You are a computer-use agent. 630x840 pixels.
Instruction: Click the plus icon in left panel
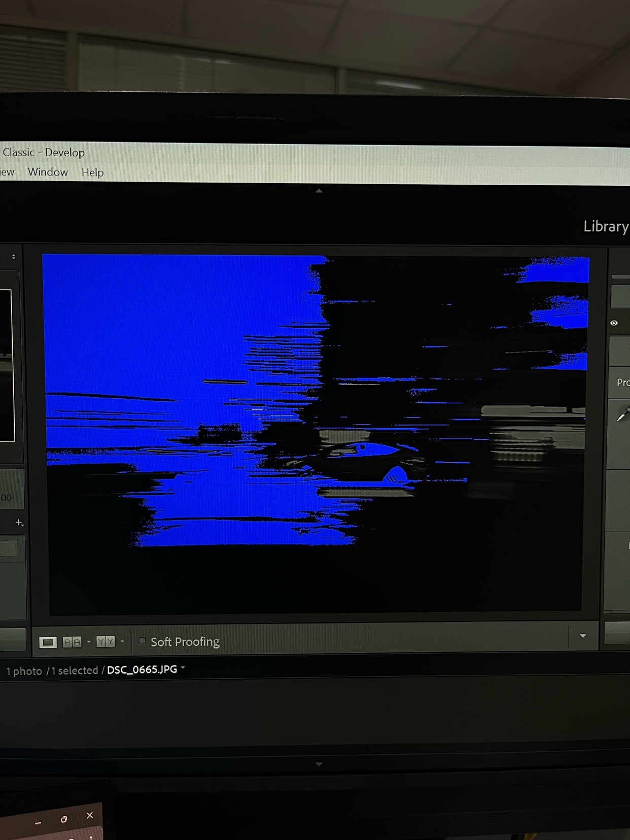[19, 522]
